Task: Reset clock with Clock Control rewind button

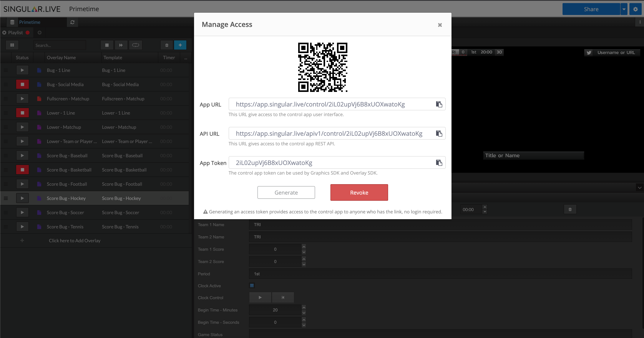Action: point(283,297)
